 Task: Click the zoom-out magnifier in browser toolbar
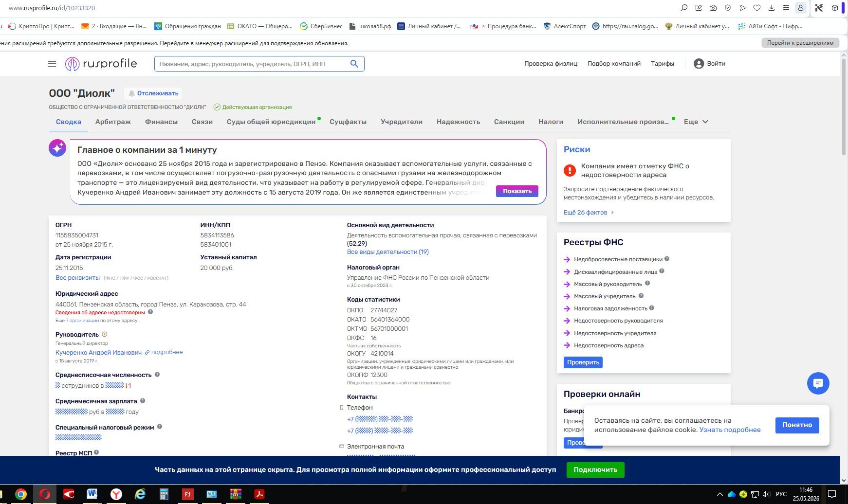pos(684,8)
